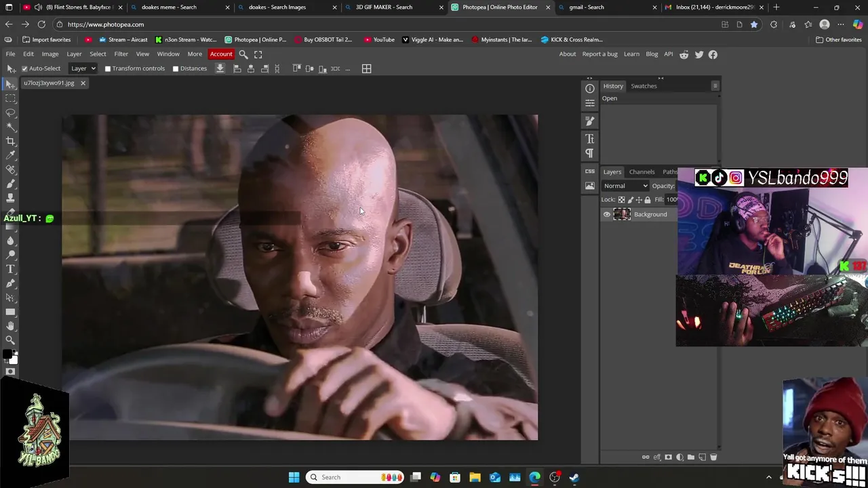Open the Layer auto-select dropdown
This screenshot has width=868, height=488.
(83, 68)
